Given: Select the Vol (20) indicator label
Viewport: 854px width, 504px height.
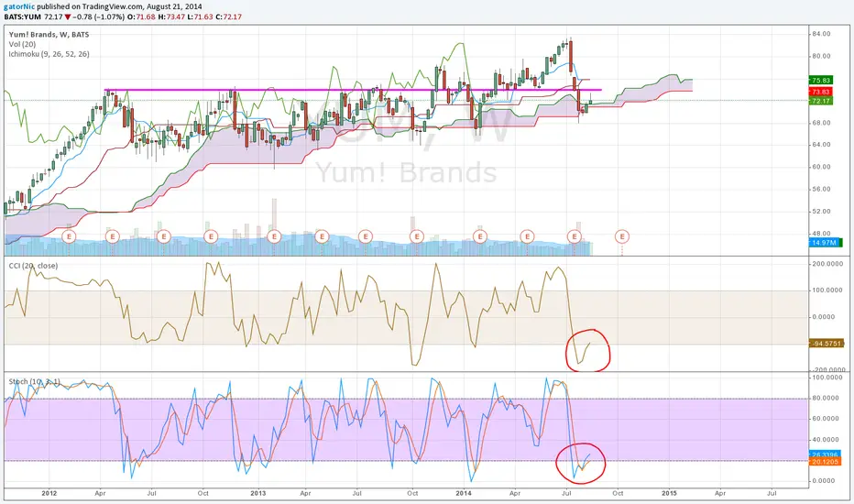Looking at the screenshot, I should (22, 44).
